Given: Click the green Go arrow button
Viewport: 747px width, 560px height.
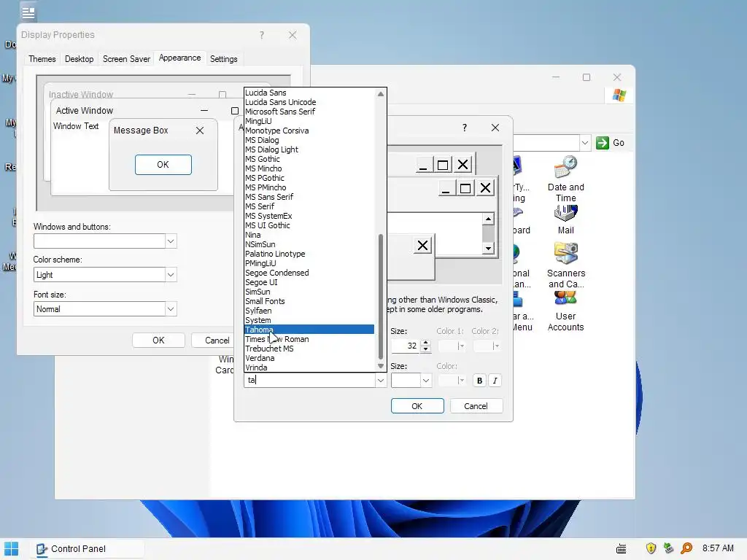Looking at the screenshot, I should [x=602, y=142].
